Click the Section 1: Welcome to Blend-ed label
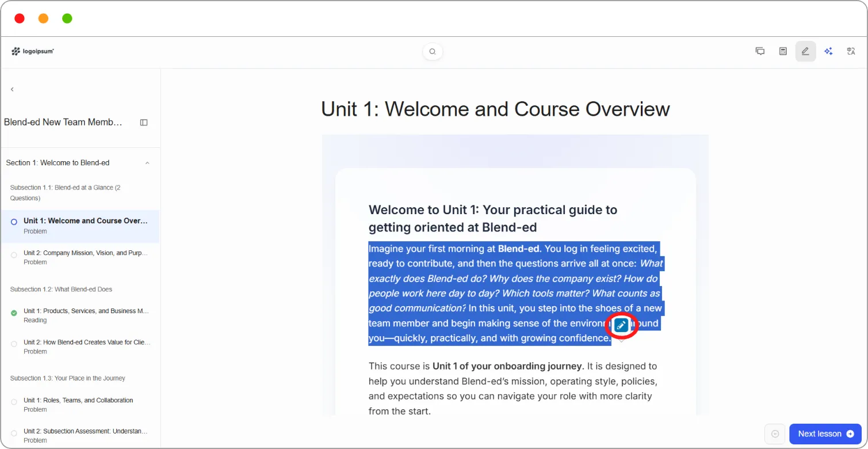Screen dimensions: 868x449 [x=58, y=163]
